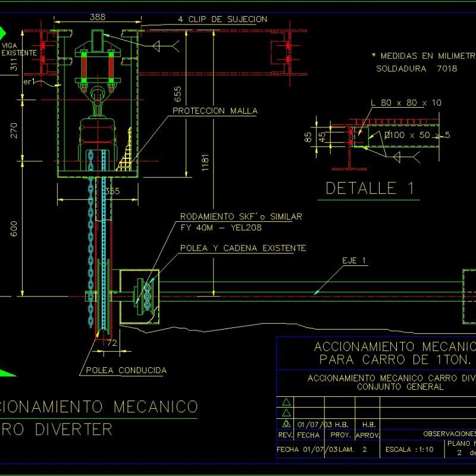Toggle the filled revision triangle on row 01/07/03

point(286,424)
